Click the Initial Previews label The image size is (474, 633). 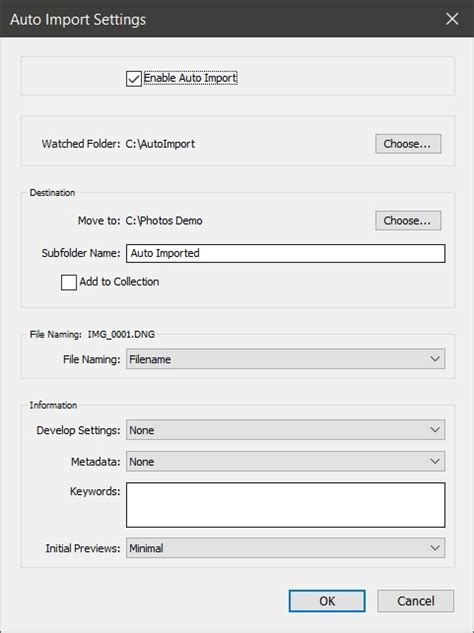[83, 548]
